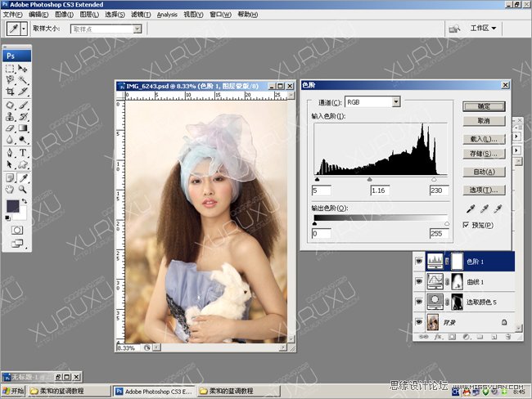Open the 图层 menu in menu bar
532x399 pixels.
click(88, 14)
